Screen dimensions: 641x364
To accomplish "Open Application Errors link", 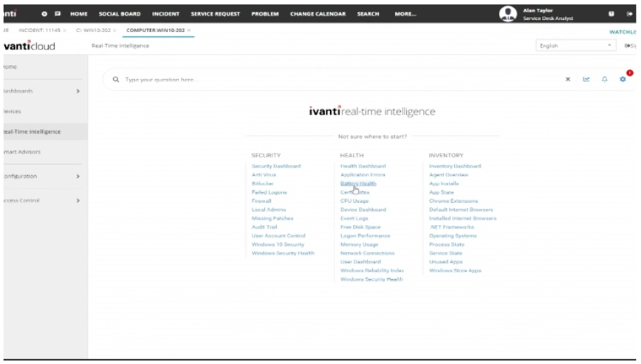I will click(x=363, y=175).
